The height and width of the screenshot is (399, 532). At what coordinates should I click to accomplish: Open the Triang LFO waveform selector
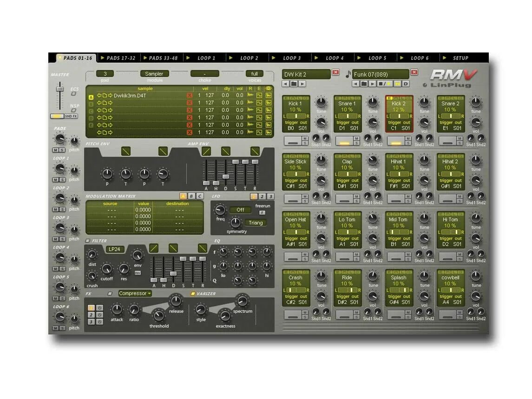pos(256,223)
